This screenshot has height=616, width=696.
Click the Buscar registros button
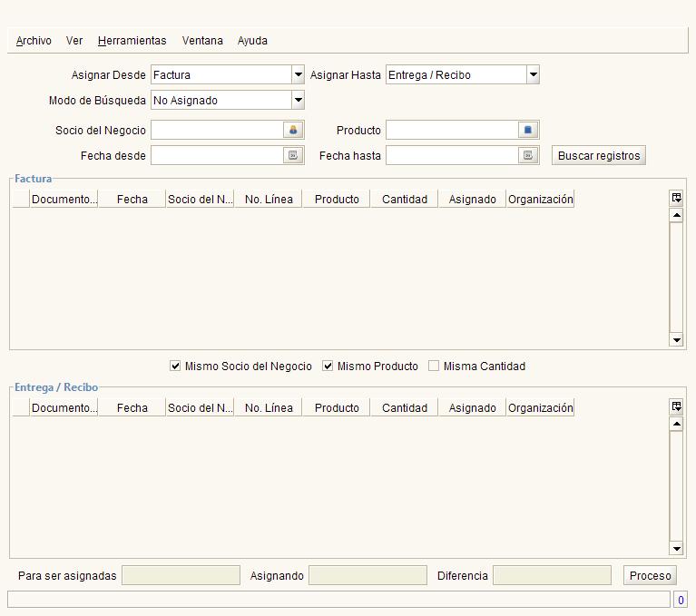(599, 155)
